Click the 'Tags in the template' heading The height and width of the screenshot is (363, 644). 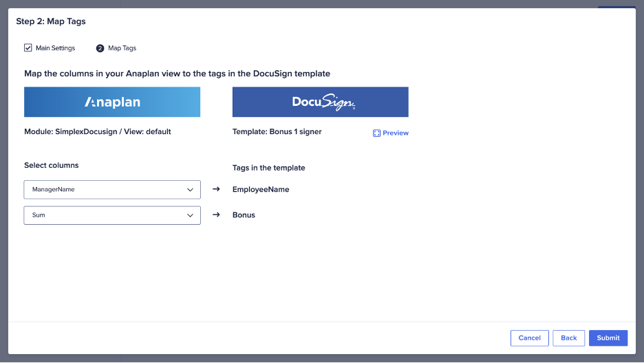tap(268, 168)
